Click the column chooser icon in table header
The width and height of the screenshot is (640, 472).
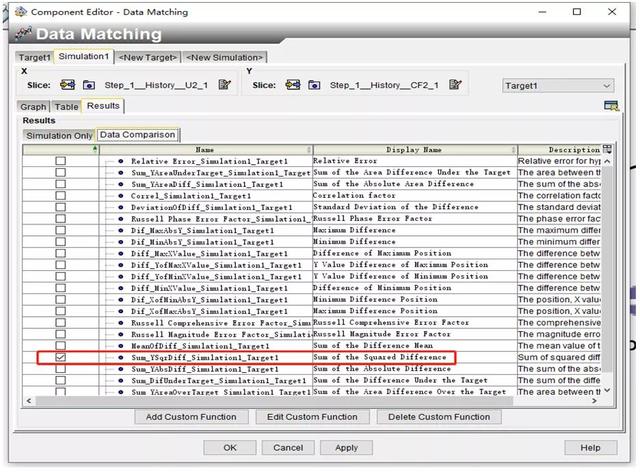607,149
